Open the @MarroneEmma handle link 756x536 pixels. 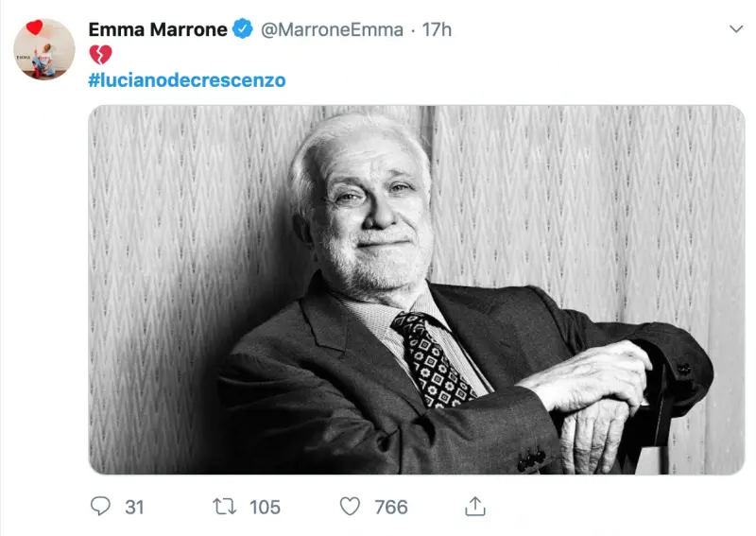[x=331, y=29]
